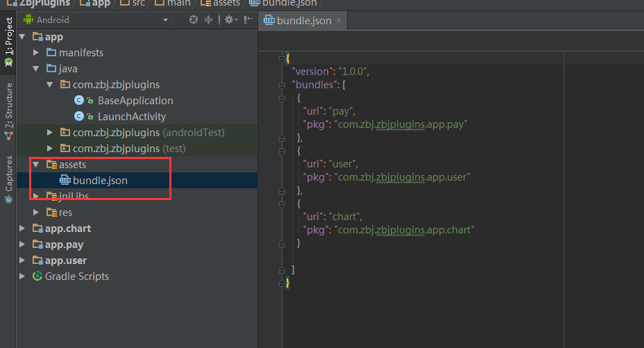Viewport: 644px width, 348px height.
Task: Open the Captures side tab
Action: (8, 179)
